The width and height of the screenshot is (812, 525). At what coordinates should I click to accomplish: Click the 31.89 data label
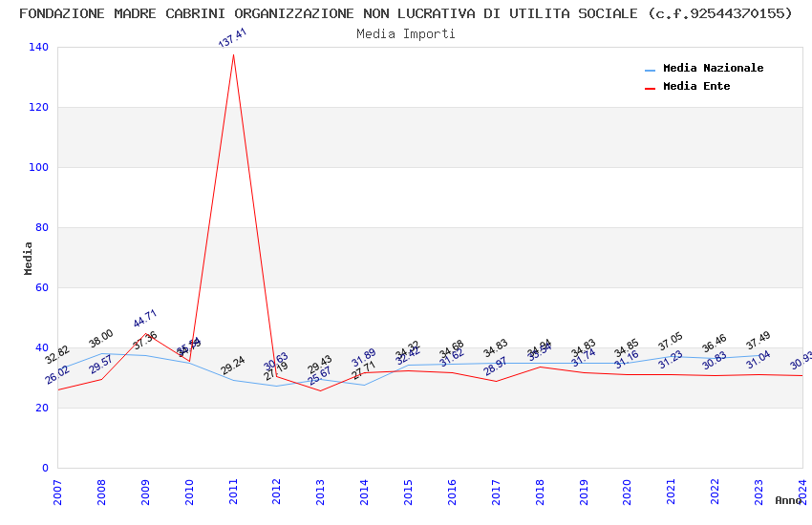(x=364, y=357)
